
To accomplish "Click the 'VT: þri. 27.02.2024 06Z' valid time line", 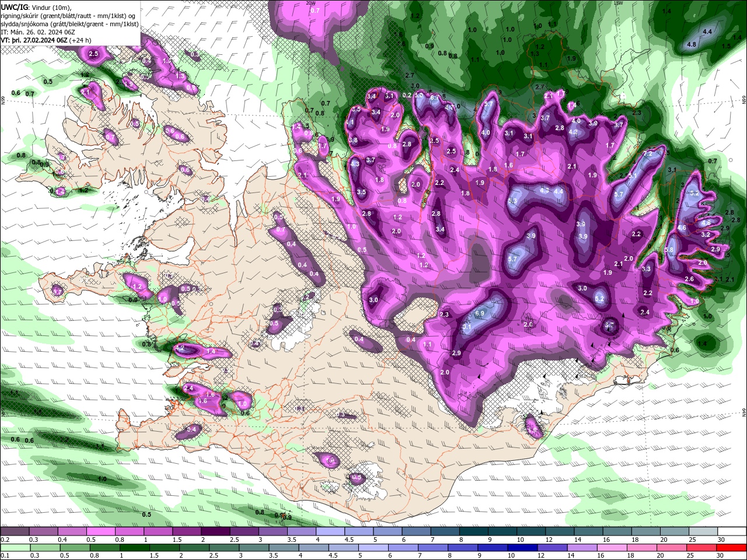I will [x=34, y=40].
